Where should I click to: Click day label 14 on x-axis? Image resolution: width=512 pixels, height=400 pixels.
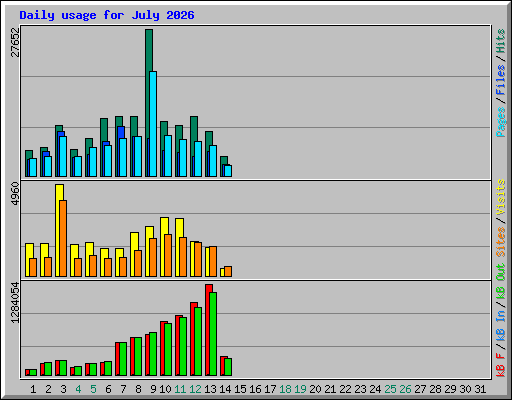225,389
